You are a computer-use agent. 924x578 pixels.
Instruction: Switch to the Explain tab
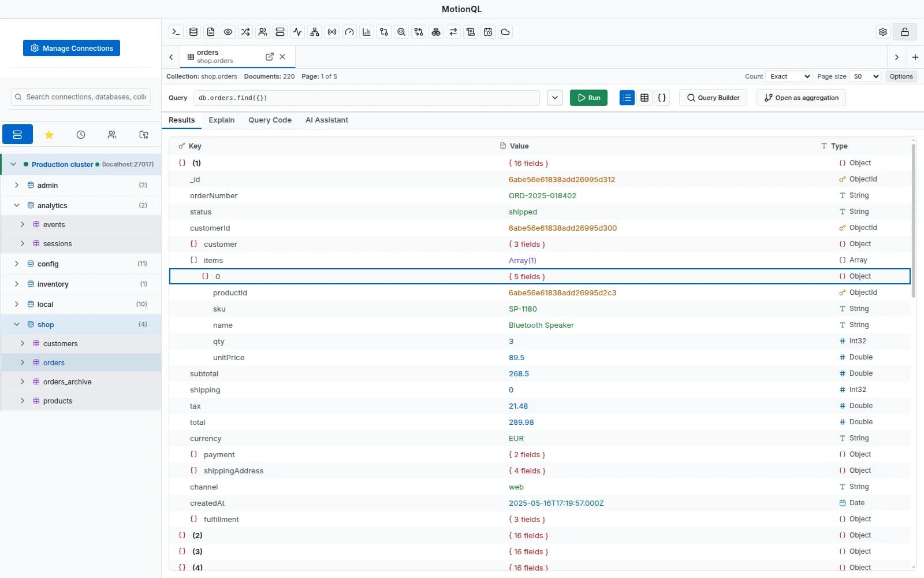pos(221,120)
